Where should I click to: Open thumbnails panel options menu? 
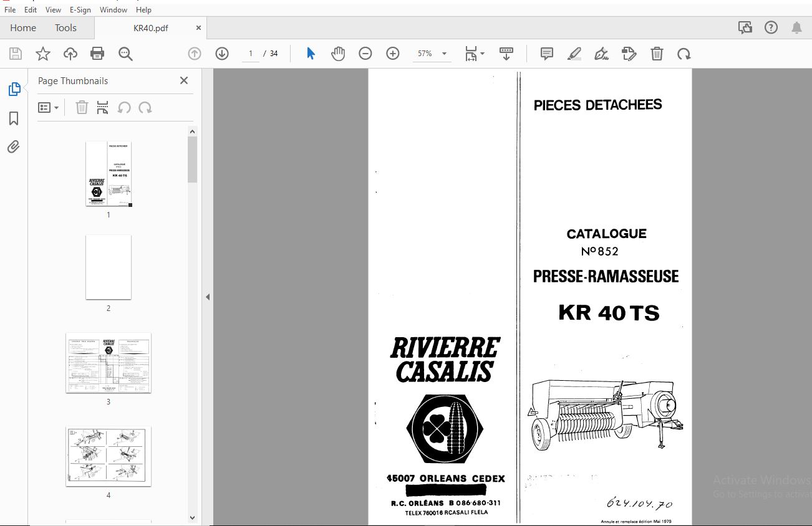point(48,108)
